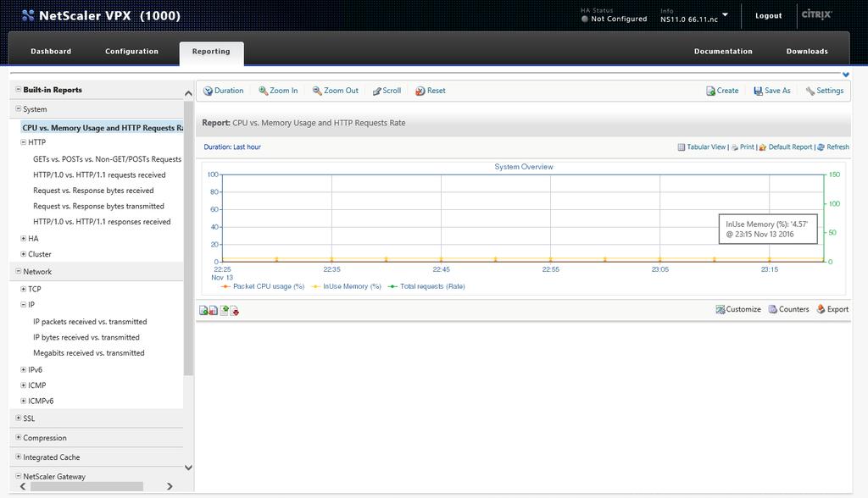Image resolution: width=868 pixels, height=498 pixels.
Task: Open HTTP/1.0 vs. HTTP/1.1 requests received
Action: point(99,174)
